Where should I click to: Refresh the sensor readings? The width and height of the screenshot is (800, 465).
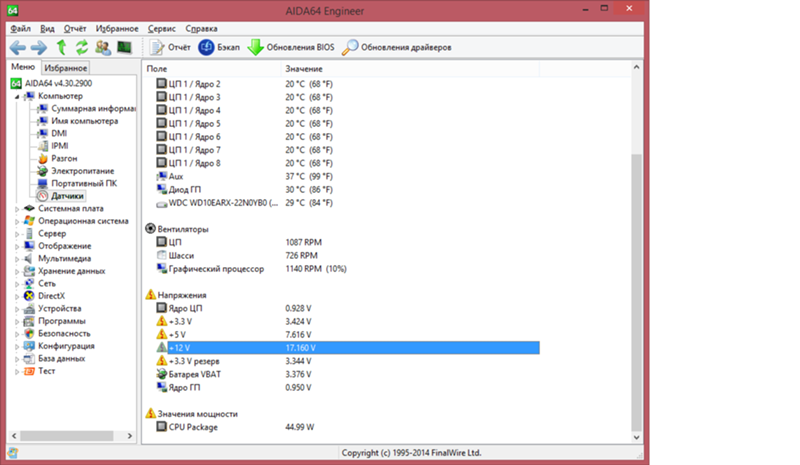(x=82, y=47)
